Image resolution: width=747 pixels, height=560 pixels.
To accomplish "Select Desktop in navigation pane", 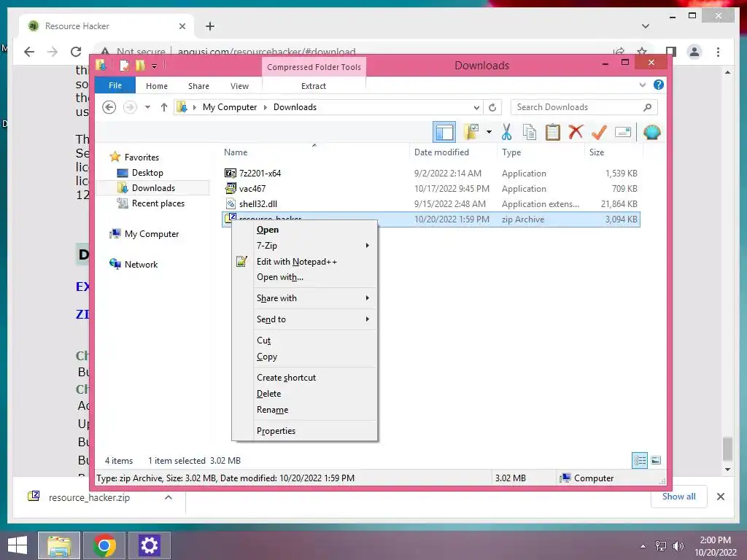I will pyautogui.click(x=147, y=173).
